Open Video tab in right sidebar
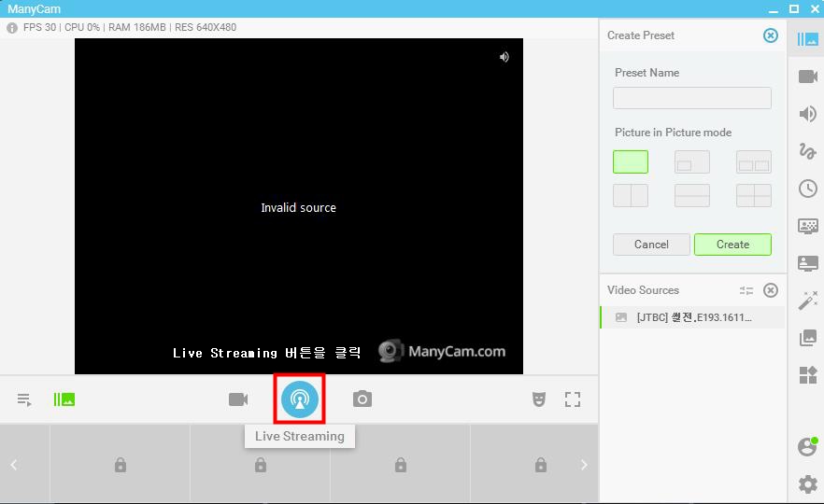824x504 pixels. (x=808, y=77)
